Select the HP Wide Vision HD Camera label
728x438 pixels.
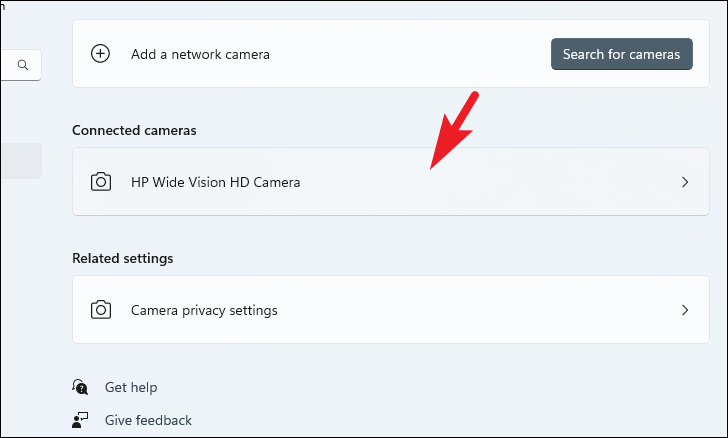215,182
